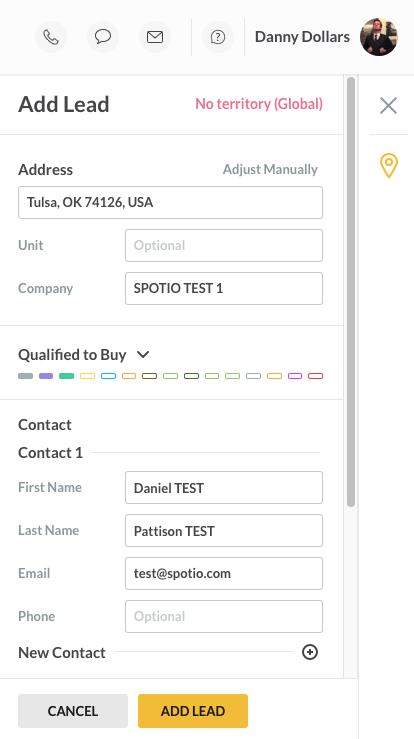Viewport: 414px width, 739px height.
Task: Click the No territory (Global) link
Action: point(259,104)
